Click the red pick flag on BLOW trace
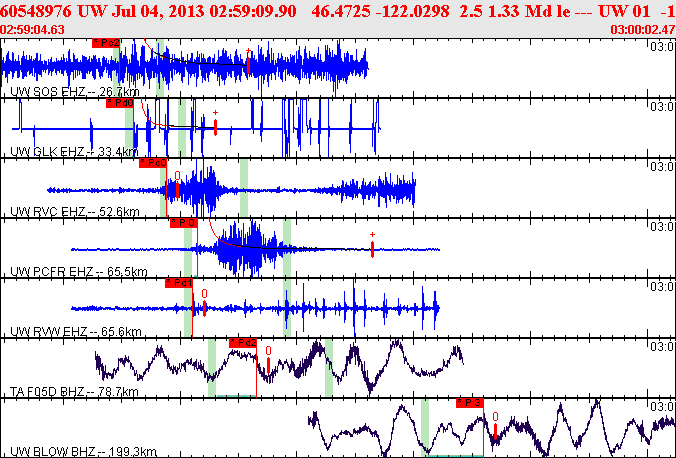Viewport: 676px width, 458px height. coord(469,402)
